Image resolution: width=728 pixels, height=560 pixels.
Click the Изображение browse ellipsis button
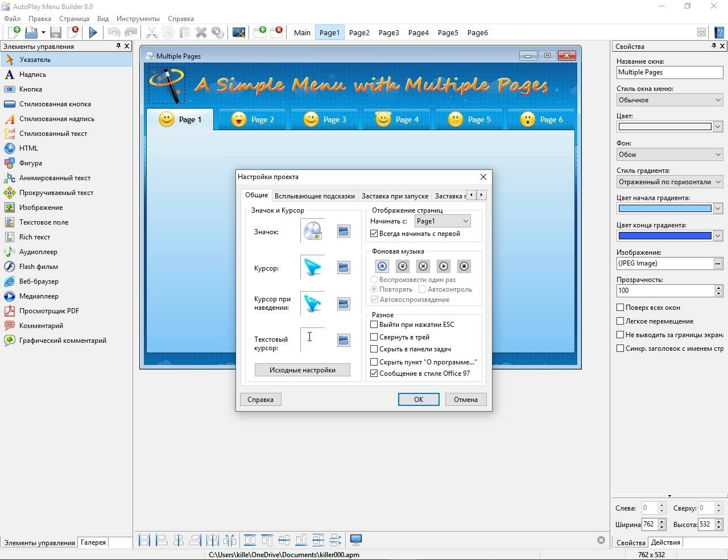coord(718,263)
